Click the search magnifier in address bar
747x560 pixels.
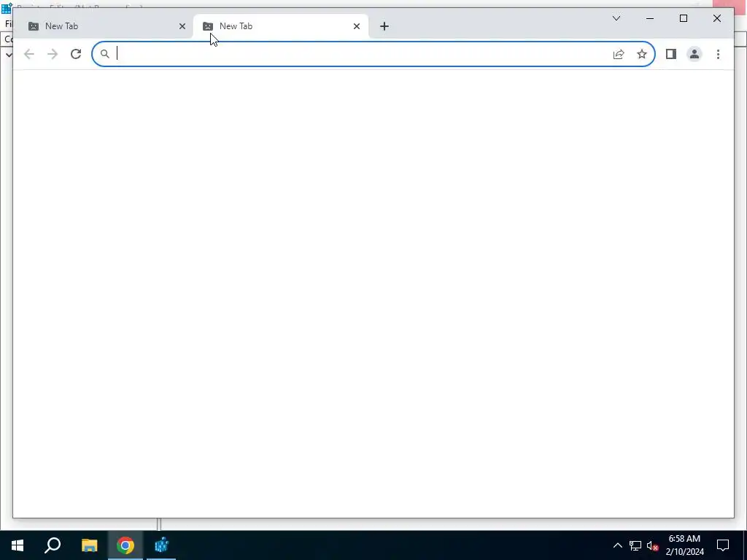[x=105, y=54]
